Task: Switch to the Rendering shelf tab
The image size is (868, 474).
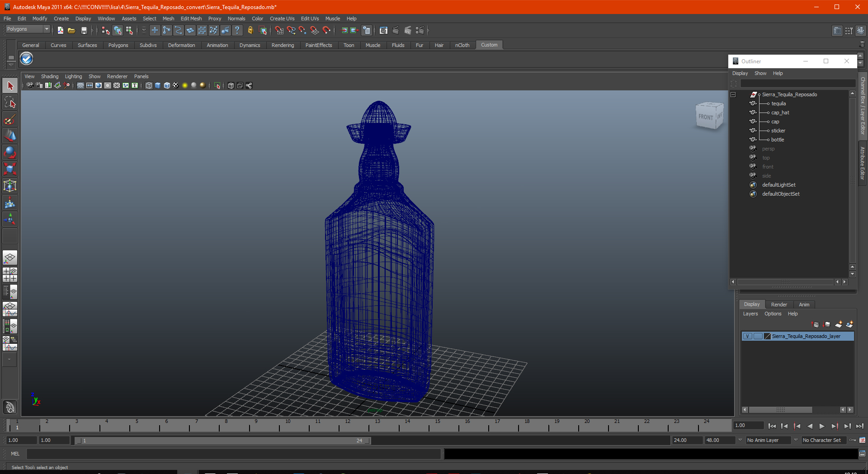Action: click(x=283, y=45)
